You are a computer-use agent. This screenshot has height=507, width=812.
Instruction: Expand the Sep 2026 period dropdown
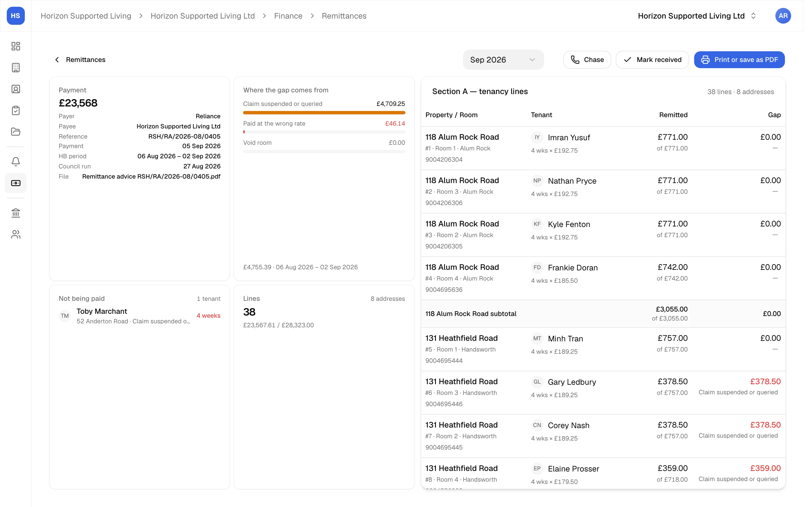(x=503, y=60)
